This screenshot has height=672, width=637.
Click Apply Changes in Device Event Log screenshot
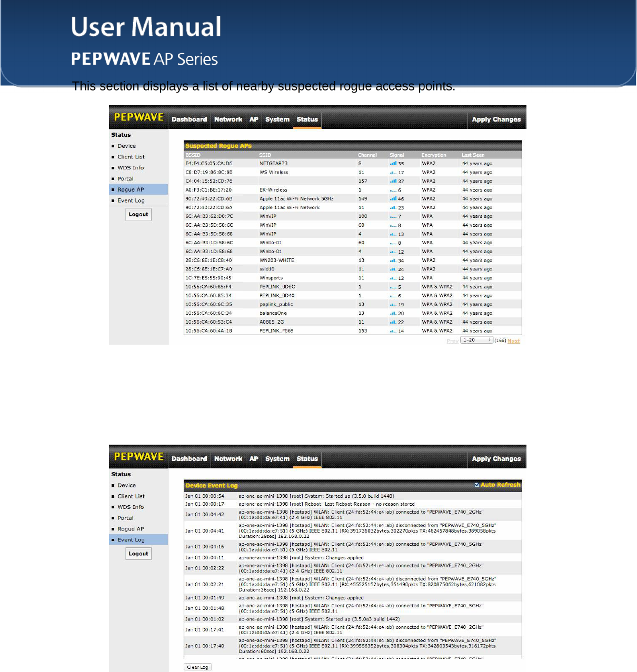pyautogui.click(x=496, y=459)
